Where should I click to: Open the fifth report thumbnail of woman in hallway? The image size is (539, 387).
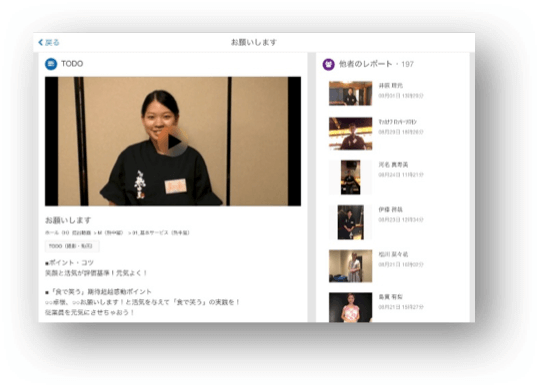[350, 266]
